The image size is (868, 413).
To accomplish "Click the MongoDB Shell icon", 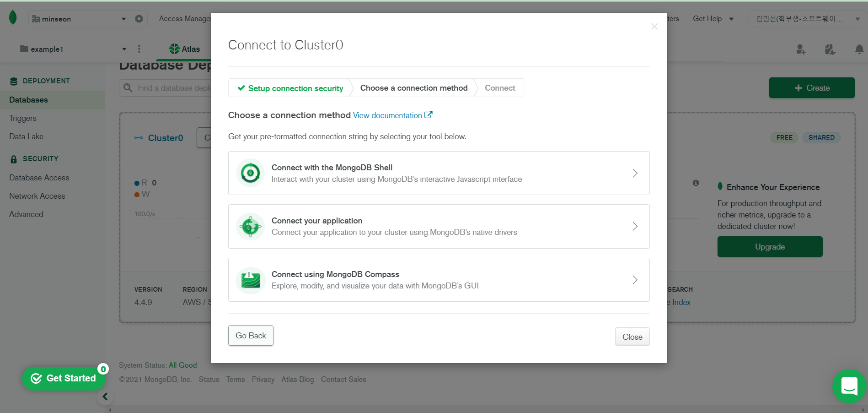I will tap(250, 173).
